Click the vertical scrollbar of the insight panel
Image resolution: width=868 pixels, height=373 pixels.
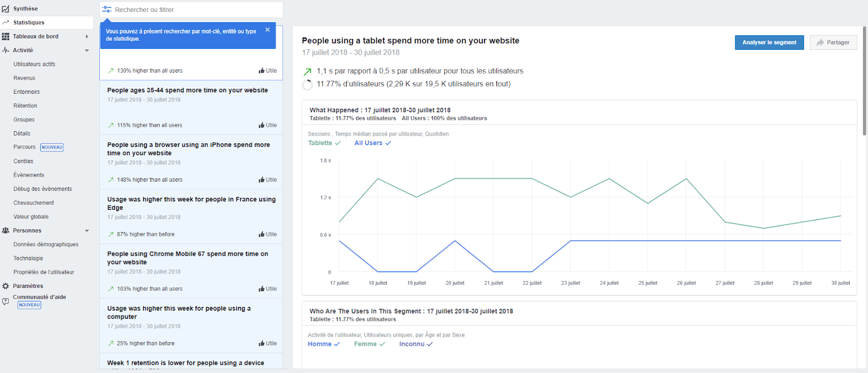click(x=865, y=80)
